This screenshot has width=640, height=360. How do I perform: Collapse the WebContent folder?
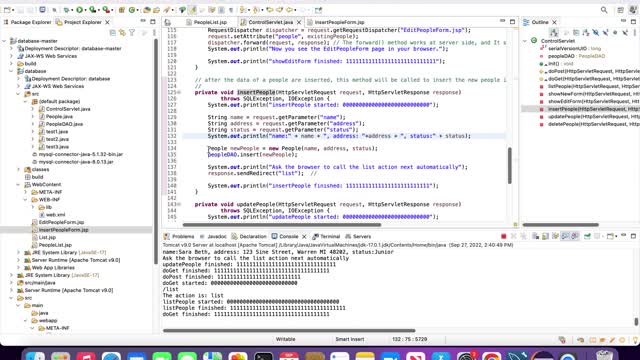pos(18,184)
